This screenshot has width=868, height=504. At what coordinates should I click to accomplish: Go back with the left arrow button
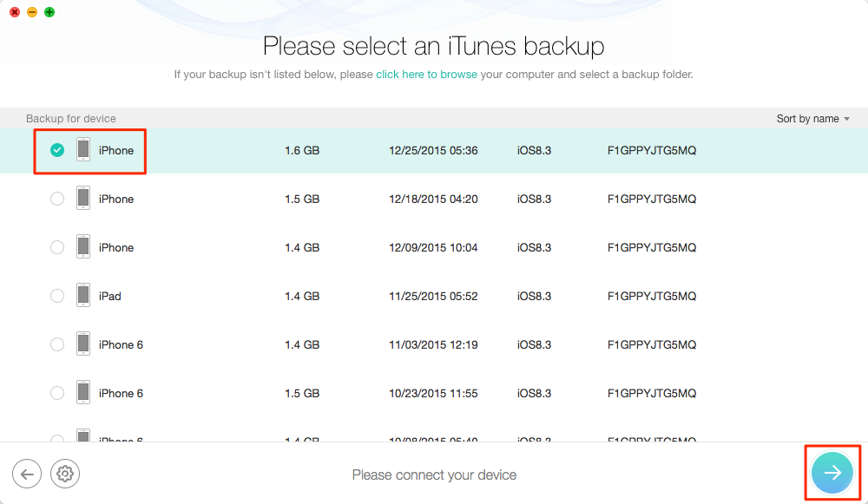[27, 474]
